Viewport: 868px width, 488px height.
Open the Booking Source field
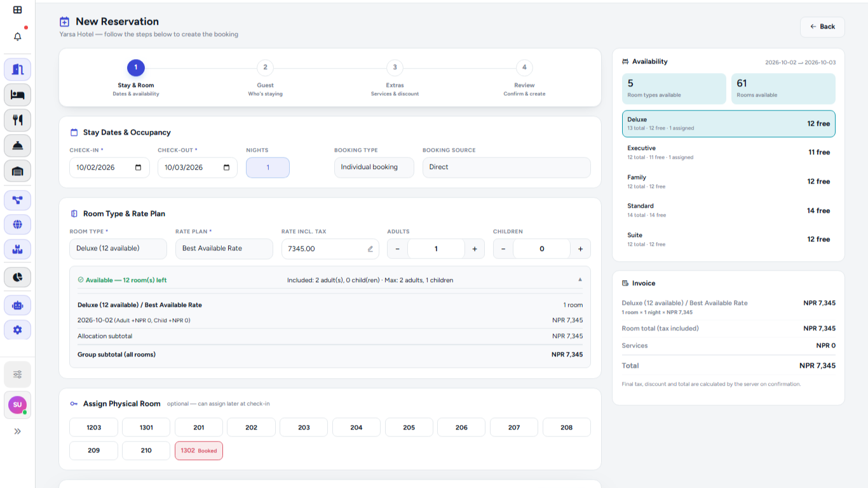506,167
